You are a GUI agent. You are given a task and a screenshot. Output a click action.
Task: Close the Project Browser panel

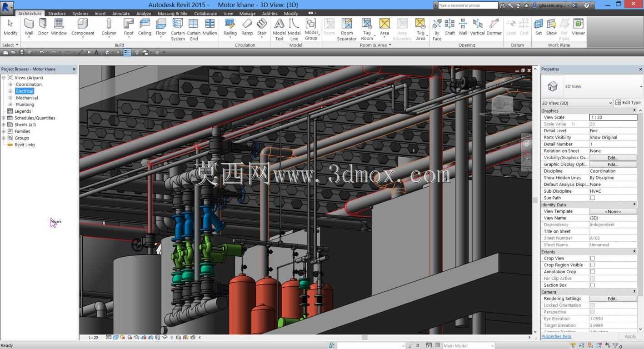[74, 69]
